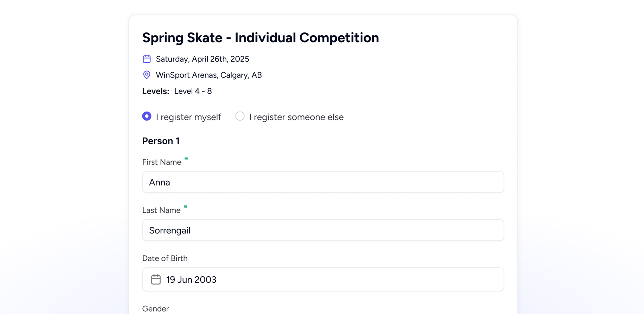Click the Spring Skate competition title
The image size is (644, 314).
coord(260,38)
